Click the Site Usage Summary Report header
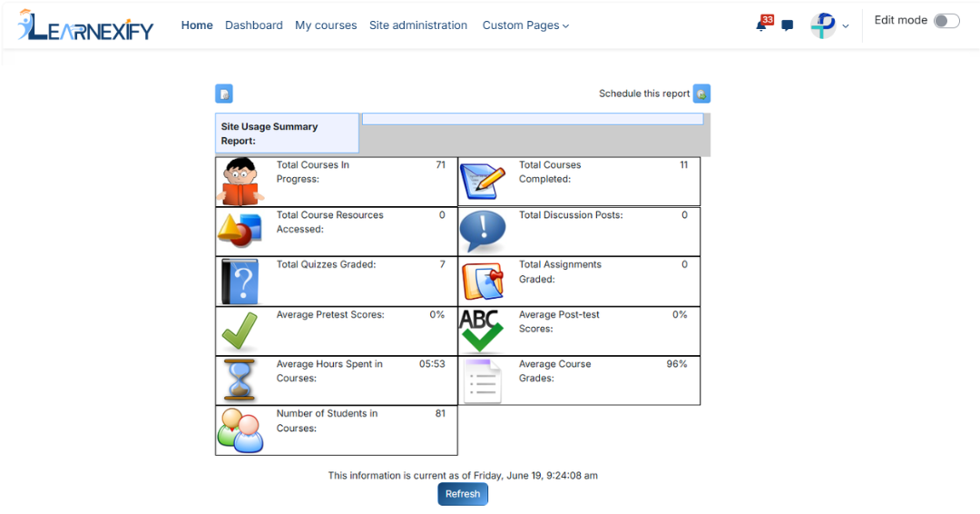This screenshot has height=514, width=980. [287, 133]
